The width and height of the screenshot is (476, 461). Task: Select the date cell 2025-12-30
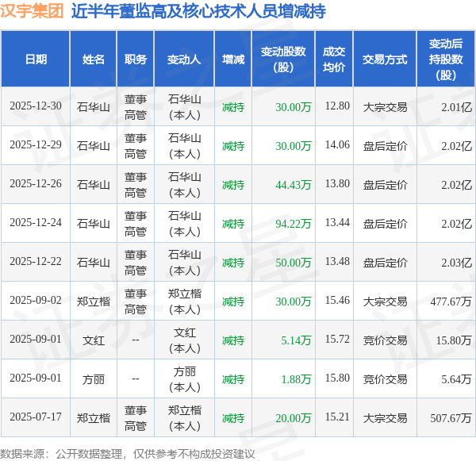[36, 106]
